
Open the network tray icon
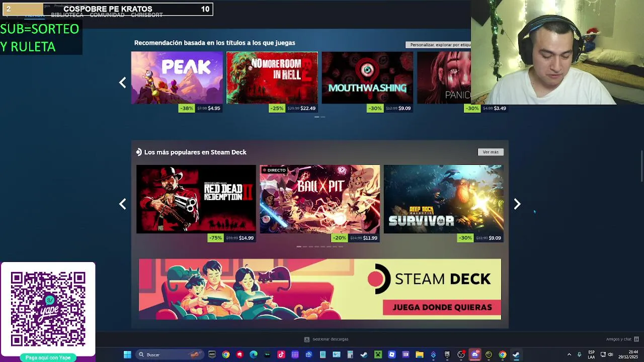click(603, 354)
